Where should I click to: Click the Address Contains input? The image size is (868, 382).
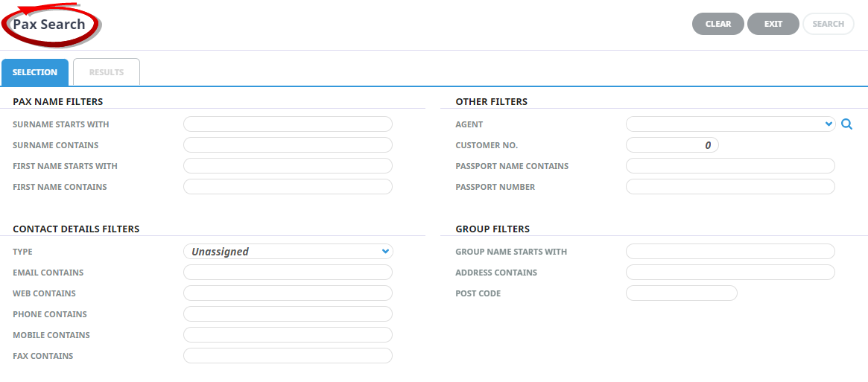(730, 273)
